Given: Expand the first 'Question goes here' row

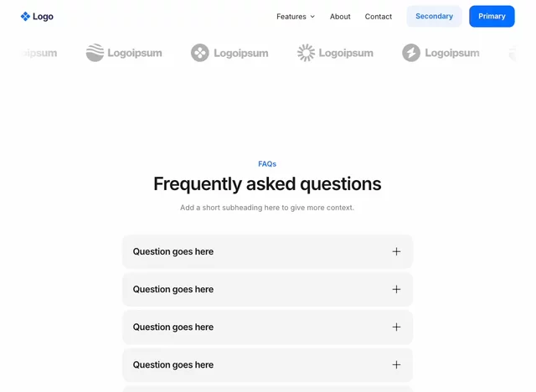Looking at the screenshot, I should [267, 251].
